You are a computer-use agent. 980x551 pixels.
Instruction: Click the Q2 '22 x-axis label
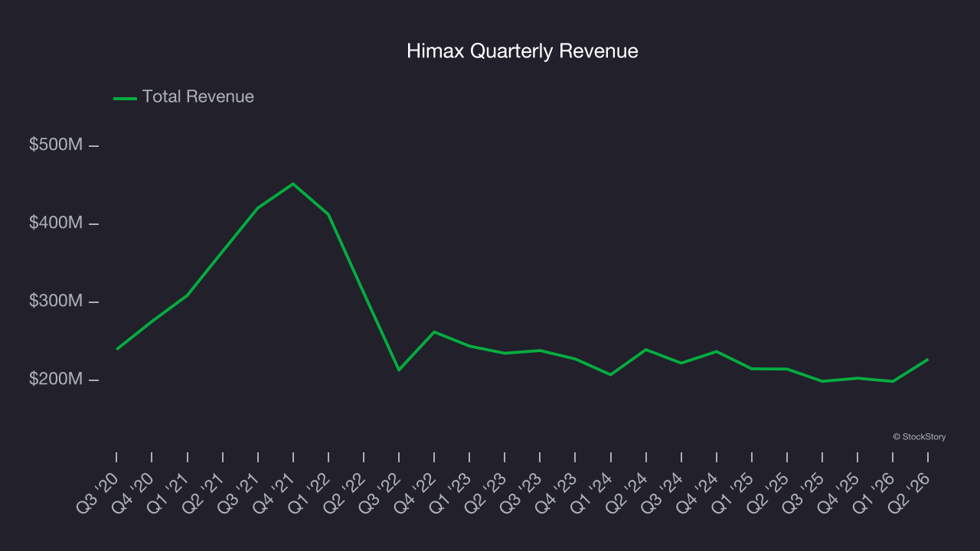click(x=345, y=492)
